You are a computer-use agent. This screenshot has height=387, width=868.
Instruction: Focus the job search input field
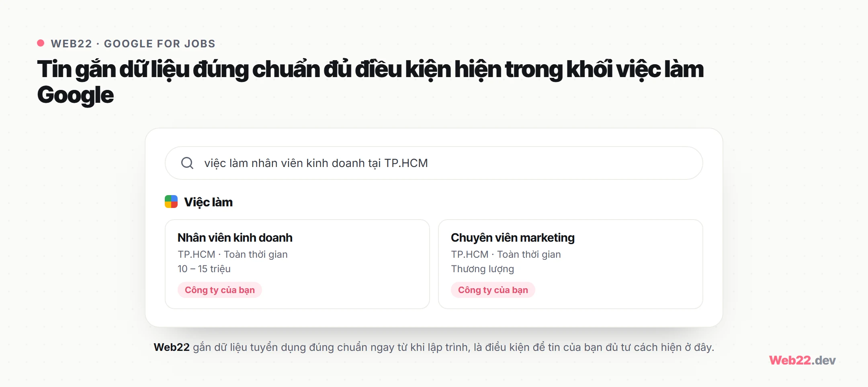point(434,163)
